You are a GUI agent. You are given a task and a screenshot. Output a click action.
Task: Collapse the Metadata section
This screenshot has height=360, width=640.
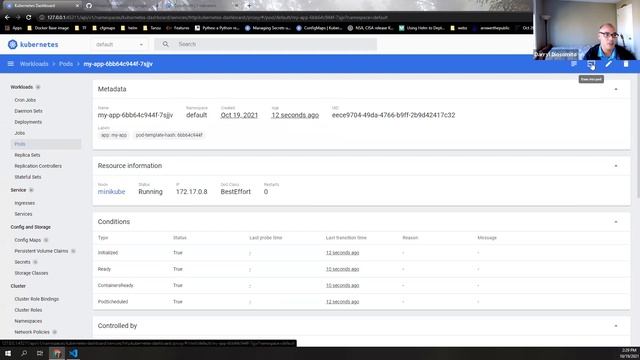[616, 89]
